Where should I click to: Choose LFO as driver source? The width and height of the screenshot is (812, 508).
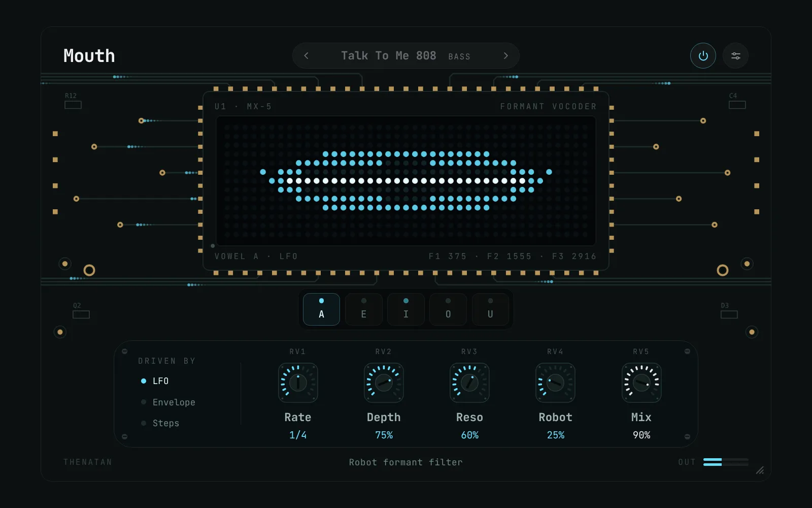[x=155, y=381]
